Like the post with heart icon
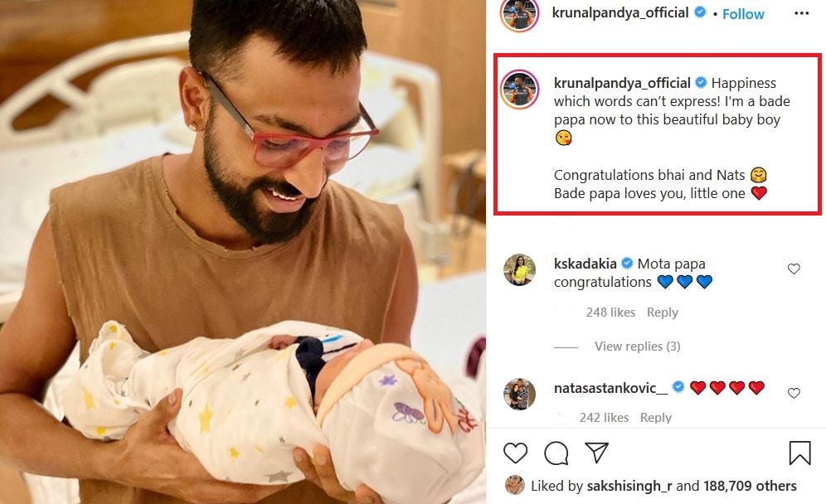Image resolution: width=826 pixels, height=504 pixels. point(515,453)
